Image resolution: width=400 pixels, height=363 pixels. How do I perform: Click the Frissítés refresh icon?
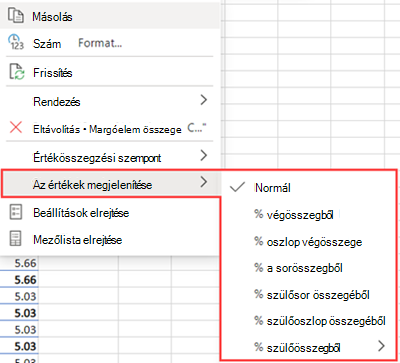pyautogui.click(x=16, y=72)
